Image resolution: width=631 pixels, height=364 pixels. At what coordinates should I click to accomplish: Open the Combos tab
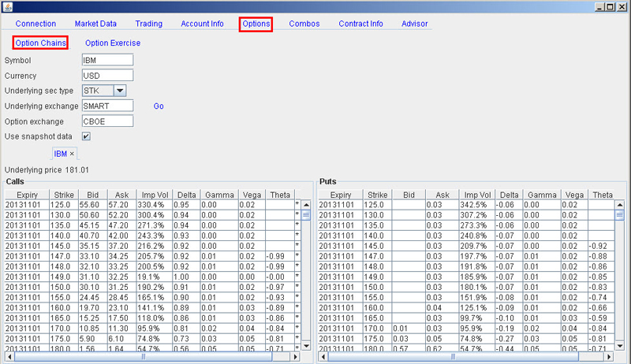[x=304, y=24]
